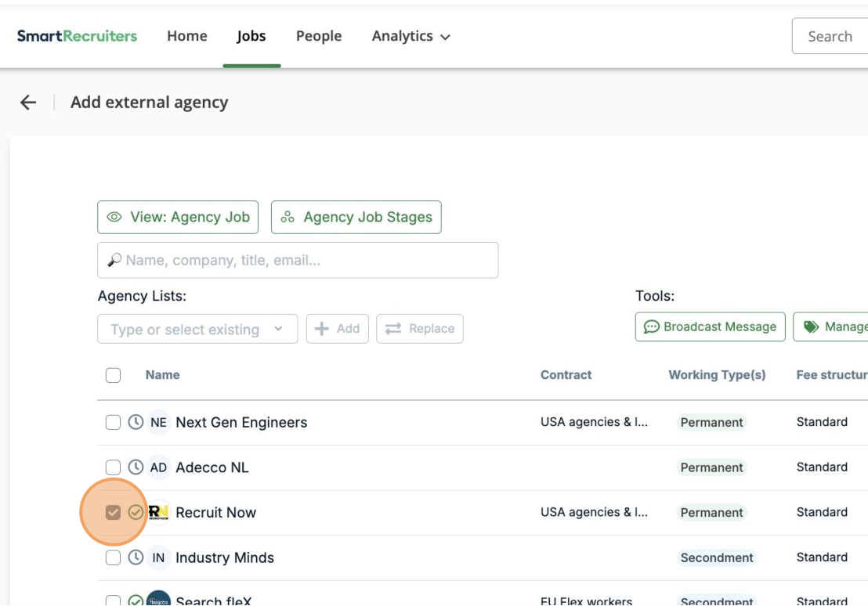Check the Adecco NL checkbox
Image resolution: width=868 pixels, height=606 pixels.
pyautogui.click(x=113, y=467)
